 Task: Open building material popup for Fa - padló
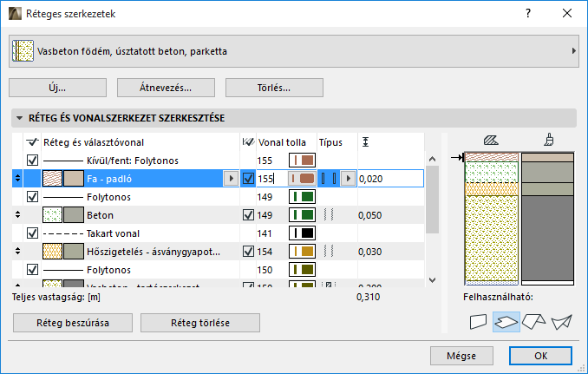click(231, 179)
